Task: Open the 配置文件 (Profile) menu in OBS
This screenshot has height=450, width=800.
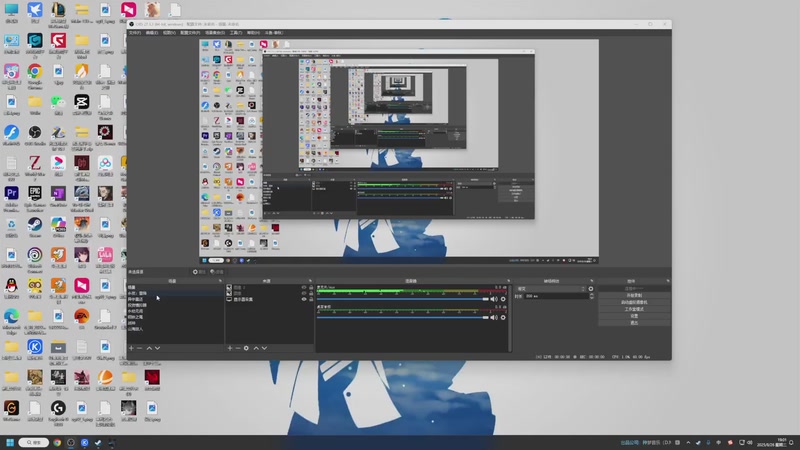Action: pos(190,33)
